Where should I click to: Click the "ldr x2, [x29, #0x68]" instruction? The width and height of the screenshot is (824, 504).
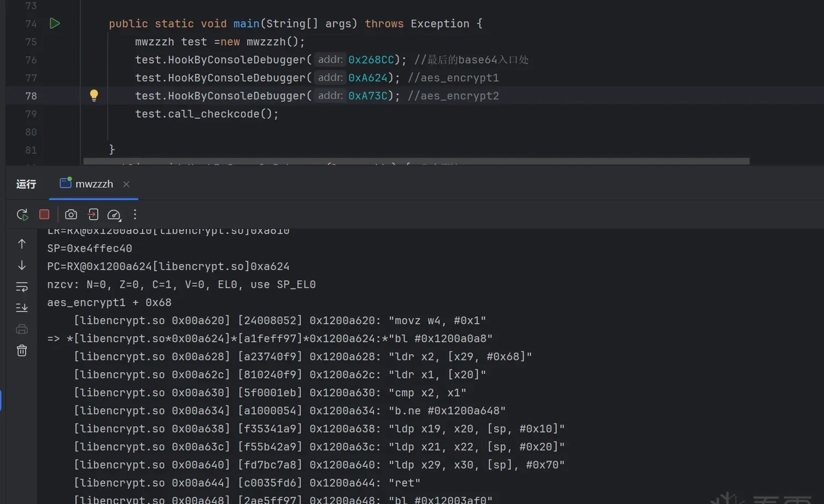tap(460, 356)
